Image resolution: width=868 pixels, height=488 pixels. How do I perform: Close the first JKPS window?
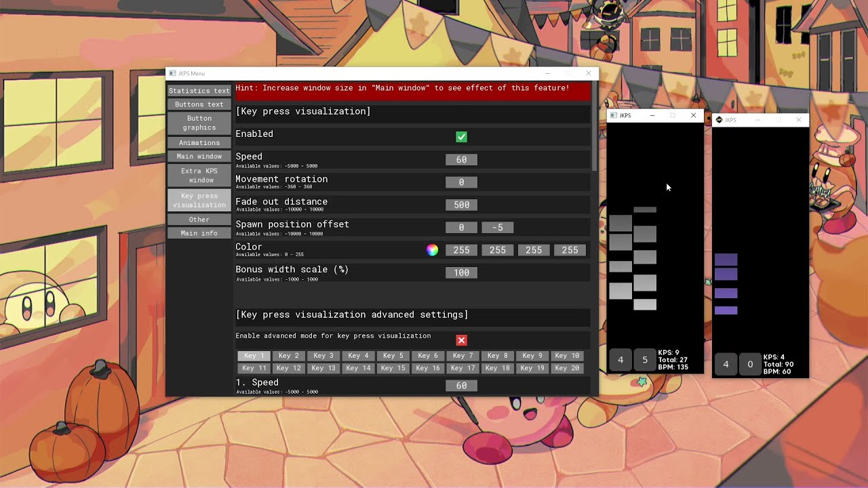(x=693, y=116)
